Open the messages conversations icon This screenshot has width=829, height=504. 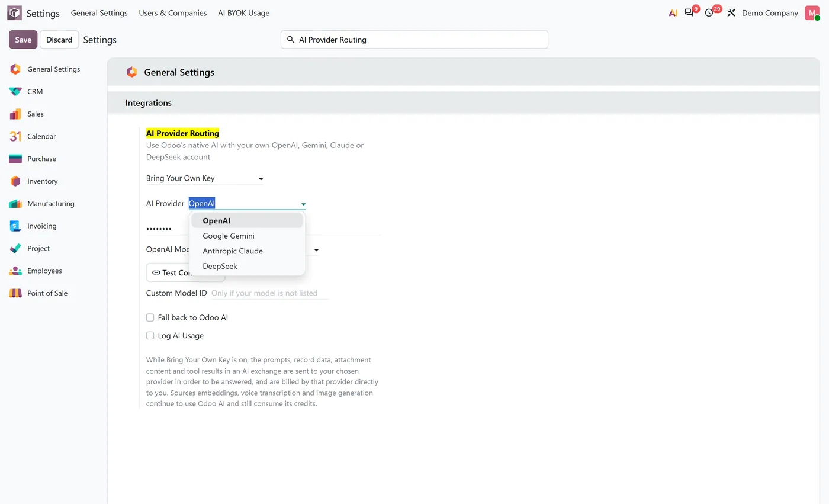click(x=689, y=13)
